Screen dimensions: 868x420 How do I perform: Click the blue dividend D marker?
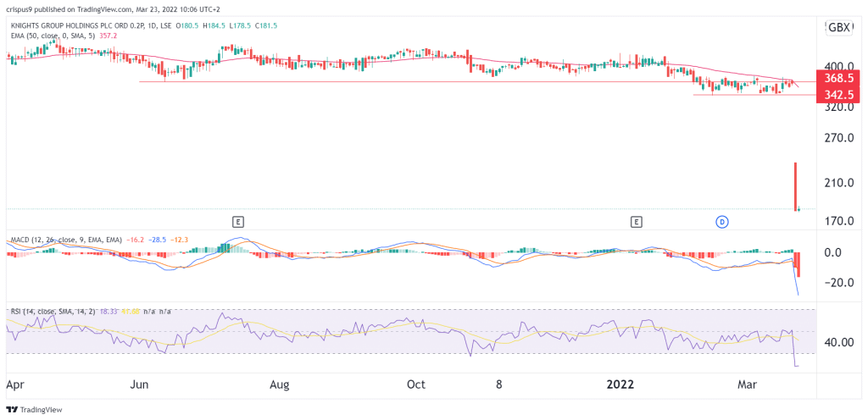(x=722, y=222)
